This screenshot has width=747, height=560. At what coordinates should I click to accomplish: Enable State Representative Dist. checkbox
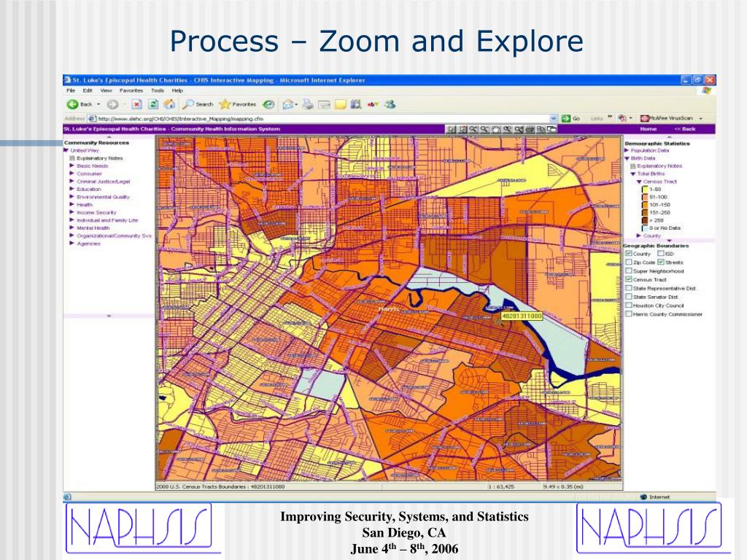[628, 287]
